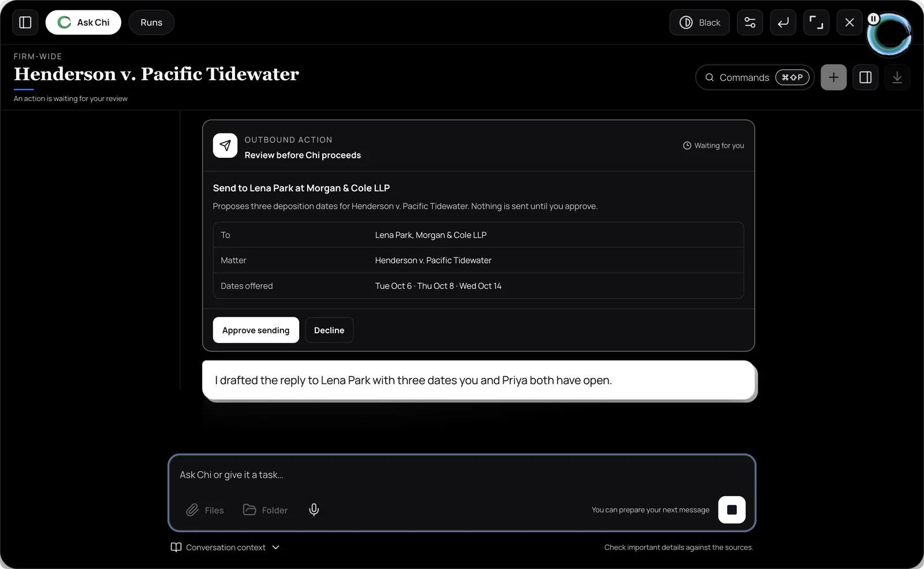Decline the outbound action
Image resolution: width=924 pixels, height=569 pixels.
coord(329,330)
